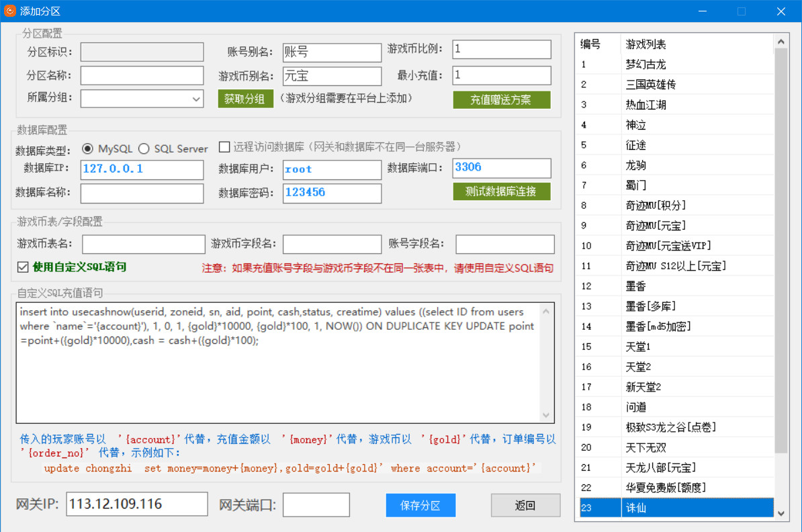This screenshot has width=802, height=532.
Task: Select 奇迹MU[积分] list entry
Action: pos(656,206)
